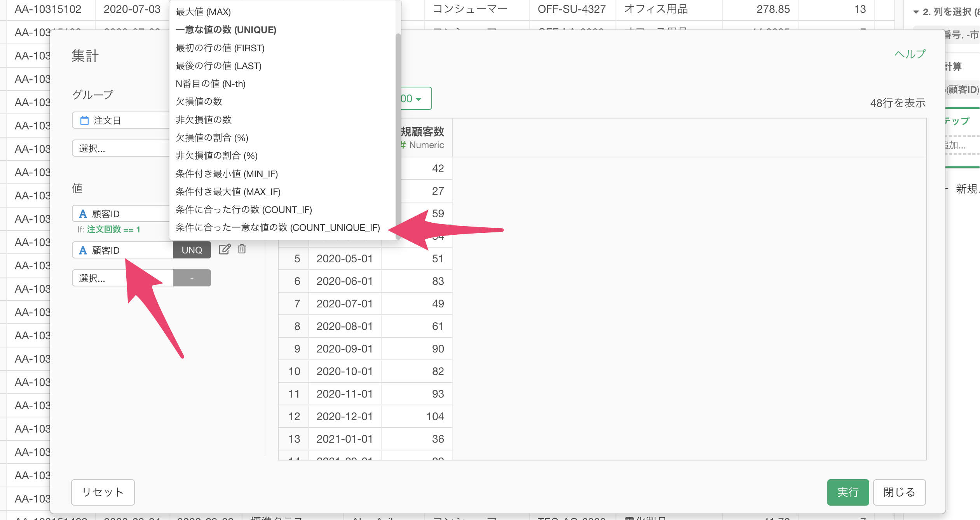Click cell 2020-12-01 in preview table
This screenshot has width=980, height=520.
click(345, 416)
